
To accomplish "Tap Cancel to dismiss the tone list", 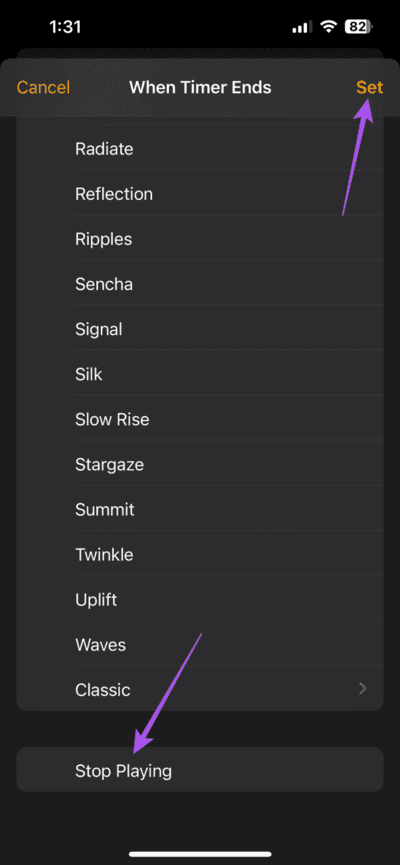I will 43,88.
